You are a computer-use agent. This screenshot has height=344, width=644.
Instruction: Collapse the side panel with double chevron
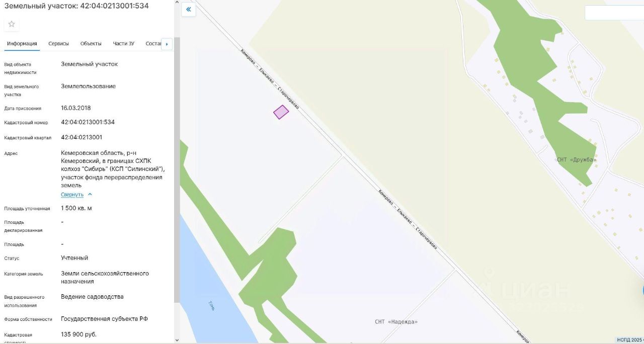[x=189, y=9]
